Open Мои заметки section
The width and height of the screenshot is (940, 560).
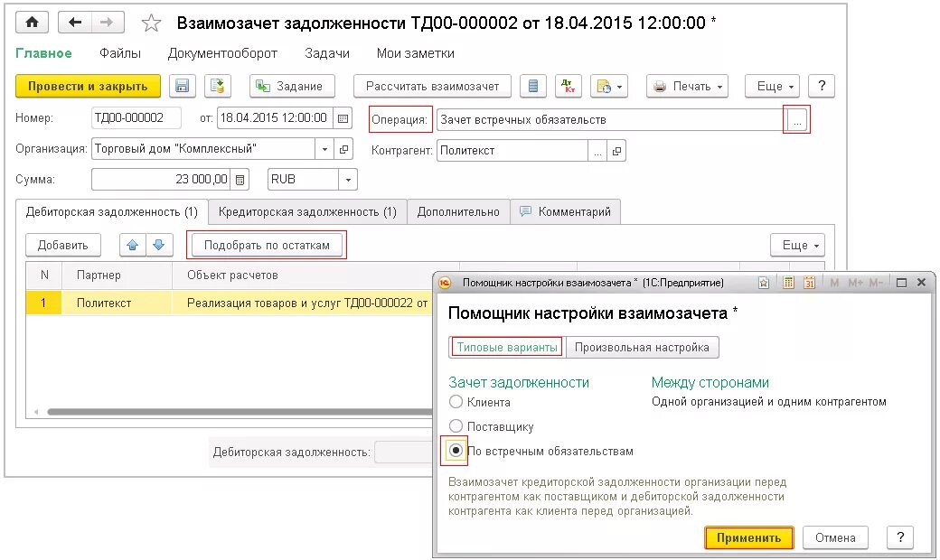tap(416, 53)
